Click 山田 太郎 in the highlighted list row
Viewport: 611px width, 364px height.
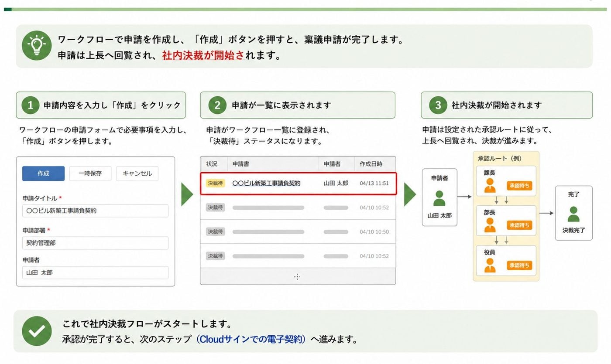[x=336, y=184]
